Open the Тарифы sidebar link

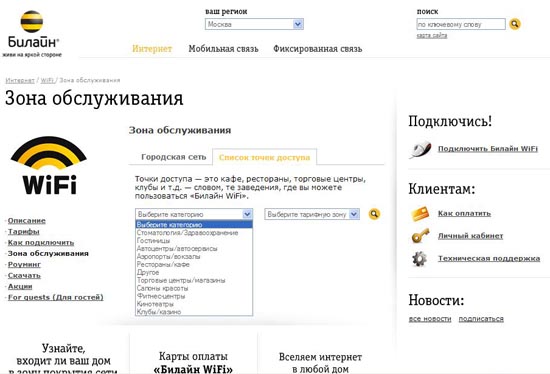pos(24,232)
